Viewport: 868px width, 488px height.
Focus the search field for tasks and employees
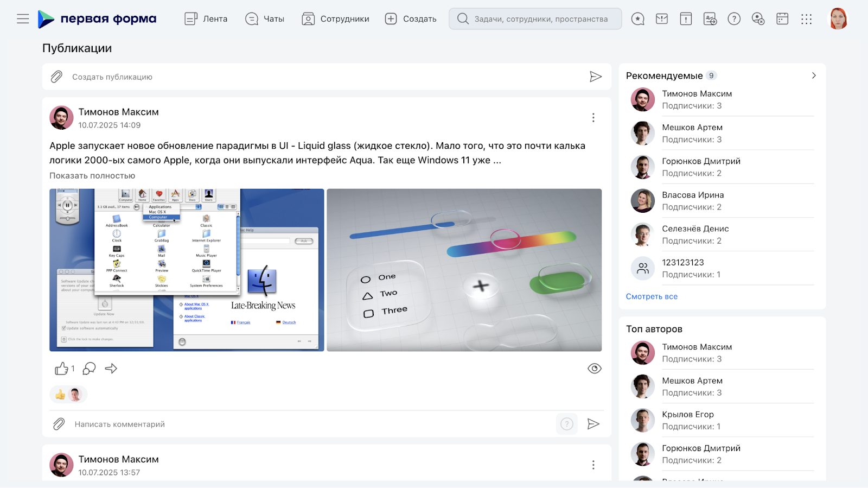pyautogui.click(x=535, y=19)
